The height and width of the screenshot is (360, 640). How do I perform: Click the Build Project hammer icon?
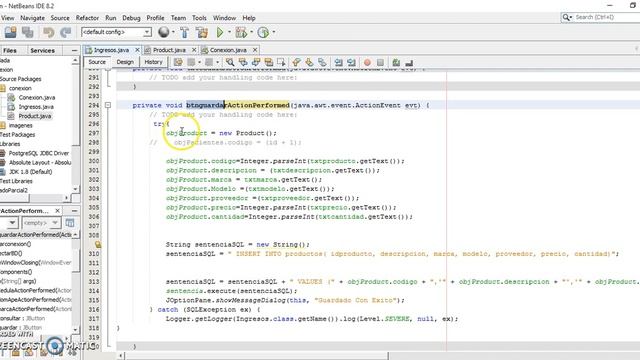(x=184, y=32)
